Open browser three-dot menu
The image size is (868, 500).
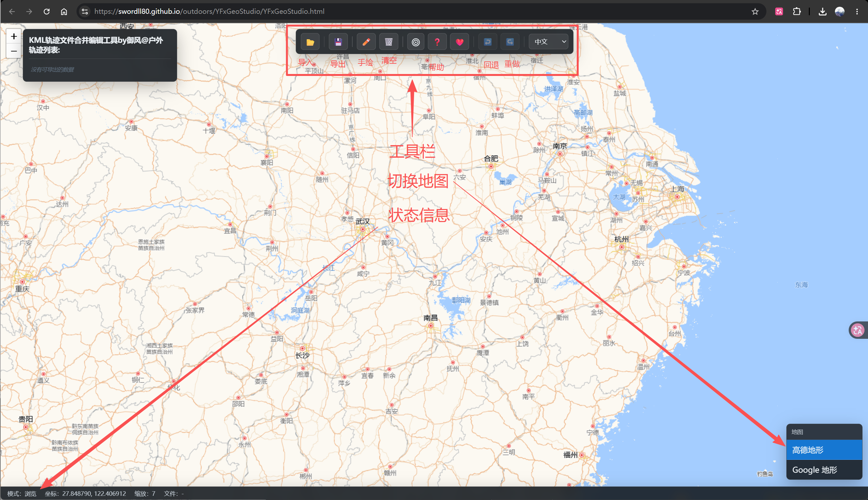[x=857, y=12]
